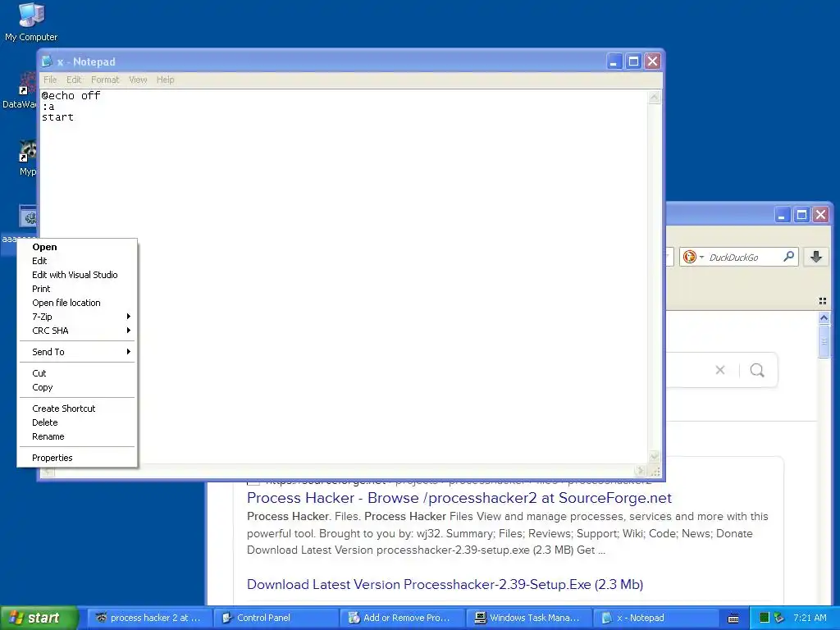840x630 pixels.
Task: Switch to Windows Task Manager taskbar button
Action: [529, 618]
